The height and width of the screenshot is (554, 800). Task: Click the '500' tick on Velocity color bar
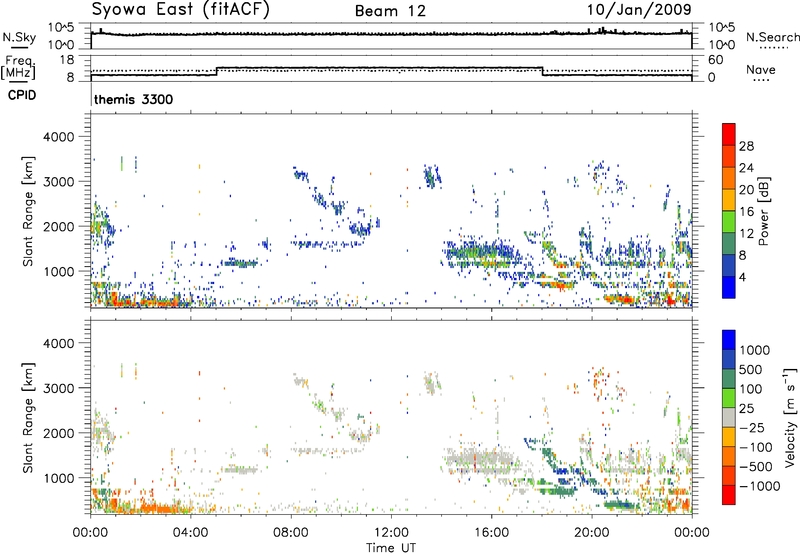(751, 369)
